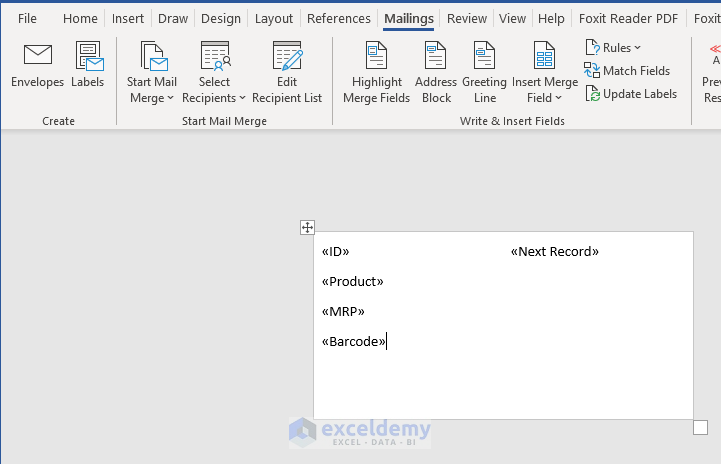Go to the Layout tab
This screenshot has width=721, height=464.
tap(274, 18)
